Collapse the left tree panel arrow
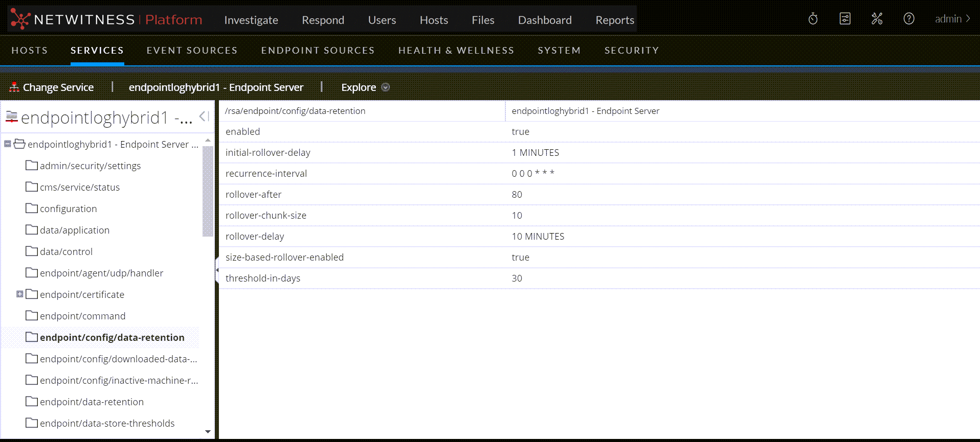The image size is (980, 442). 204,117
